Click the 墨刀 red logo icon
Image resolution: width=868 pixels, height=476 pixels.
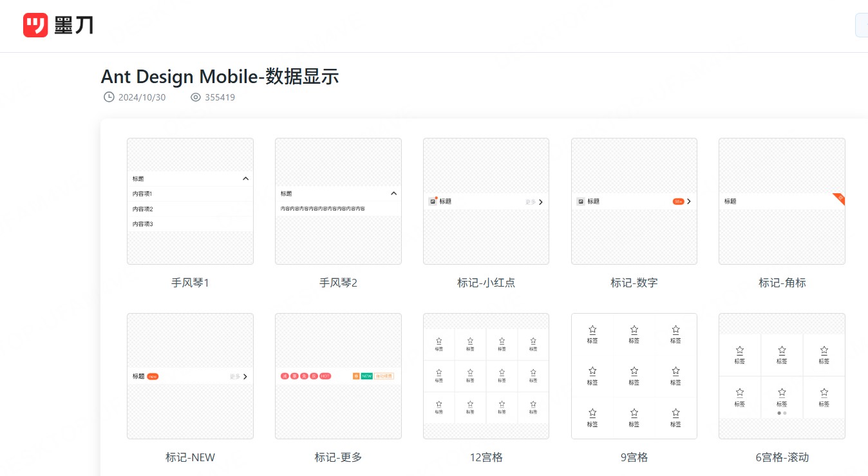pyautogui.click(x=35, y=25)
